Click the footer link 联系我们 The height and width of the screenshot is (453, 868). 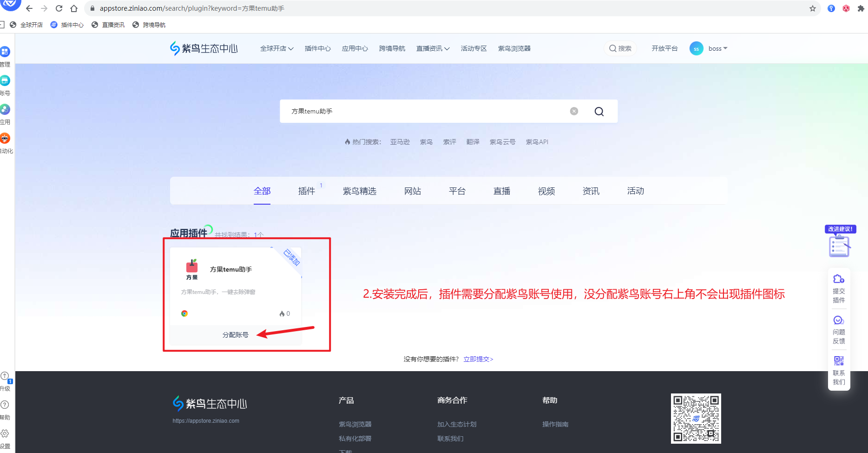(x=450, y=439)
